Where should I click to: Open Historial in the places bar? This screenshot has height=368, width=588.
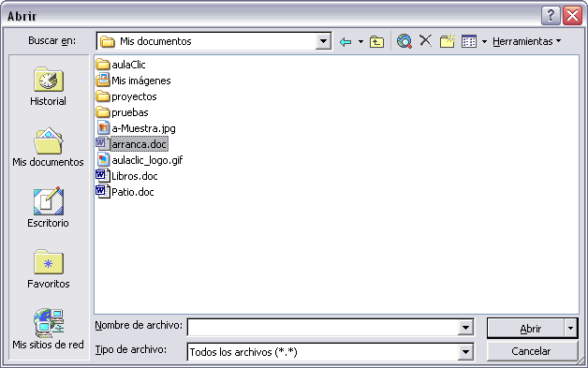point(48,87)
